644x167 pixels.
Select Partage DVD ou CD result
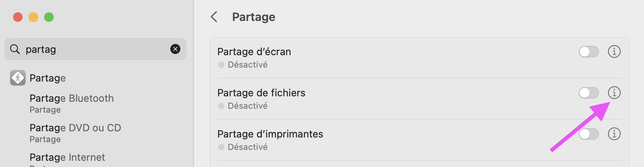(75, 128)
